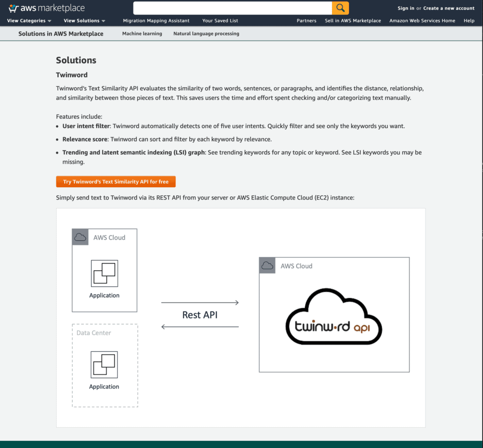Viewport: 483px width, 448px height.
Task: Click Create a new account link
Action: [x=449, y=8]
